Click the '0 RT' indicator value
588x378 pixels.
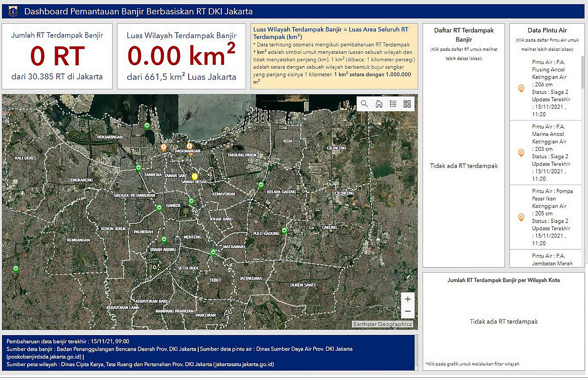(58, 56)
